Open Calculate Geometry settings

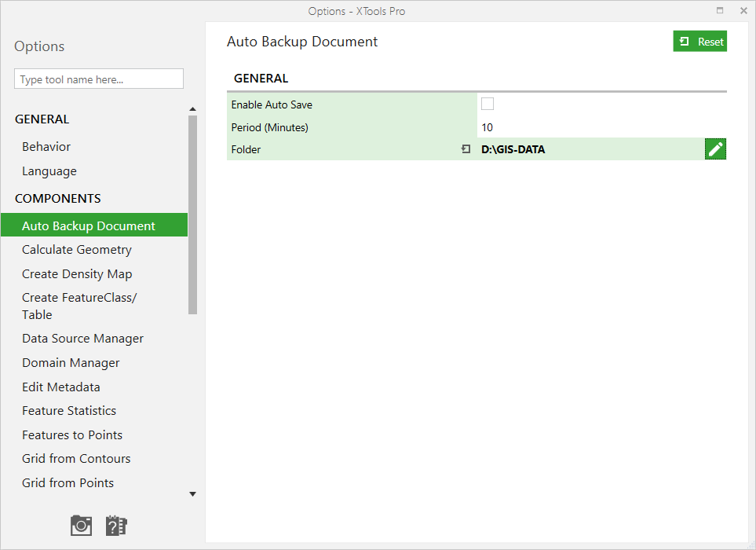point(76,249)
